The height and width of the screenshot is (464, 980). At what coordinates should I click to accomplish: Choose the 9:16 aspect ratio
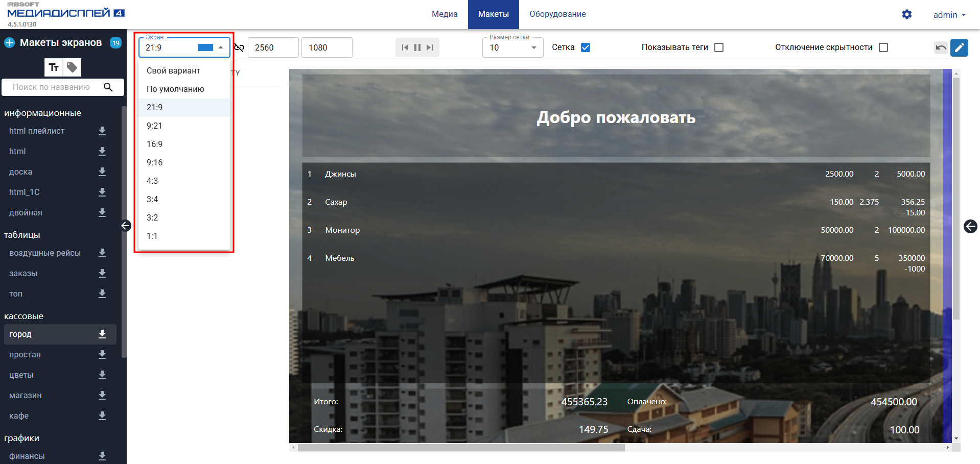pyautogui.click(x=184, y=162)
